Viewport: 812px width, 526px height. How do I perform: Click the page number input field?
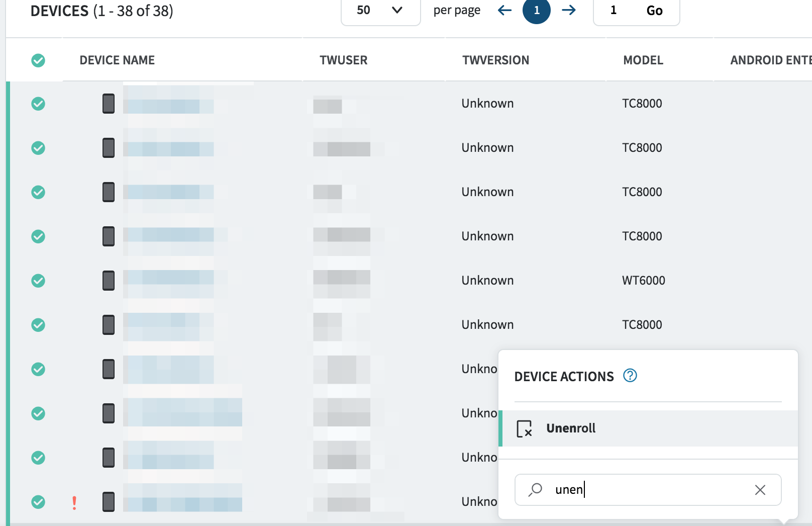pos(614,11)
